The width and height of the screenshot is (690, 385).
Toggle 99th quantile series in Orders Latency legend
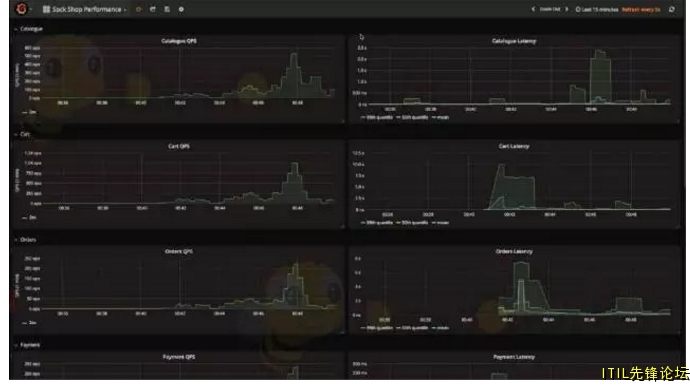(377, 328)
